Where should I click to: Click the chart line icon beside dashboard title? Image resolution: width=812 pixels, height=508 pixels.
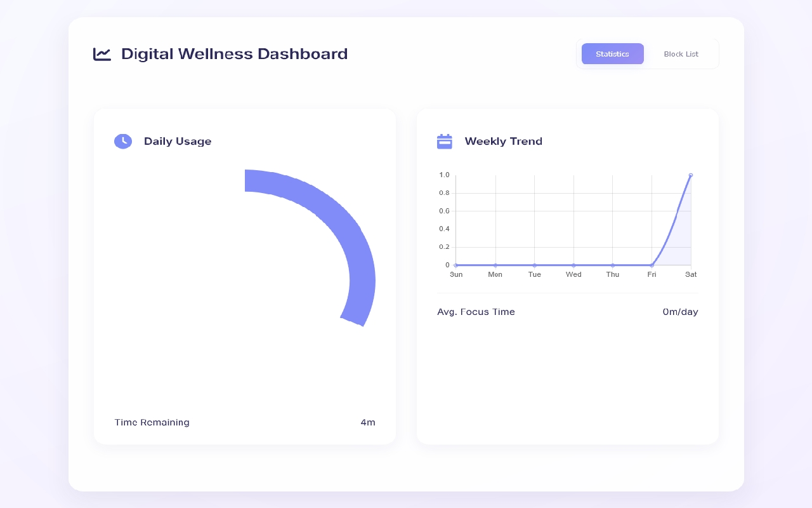[102, 54]
